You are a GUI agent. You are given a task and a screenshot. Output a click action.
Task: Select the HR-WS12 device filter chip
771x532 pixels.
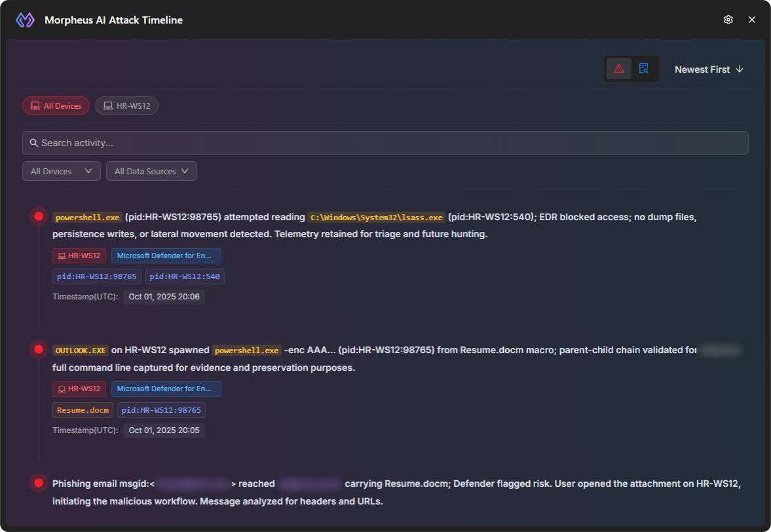pos(127,105)
